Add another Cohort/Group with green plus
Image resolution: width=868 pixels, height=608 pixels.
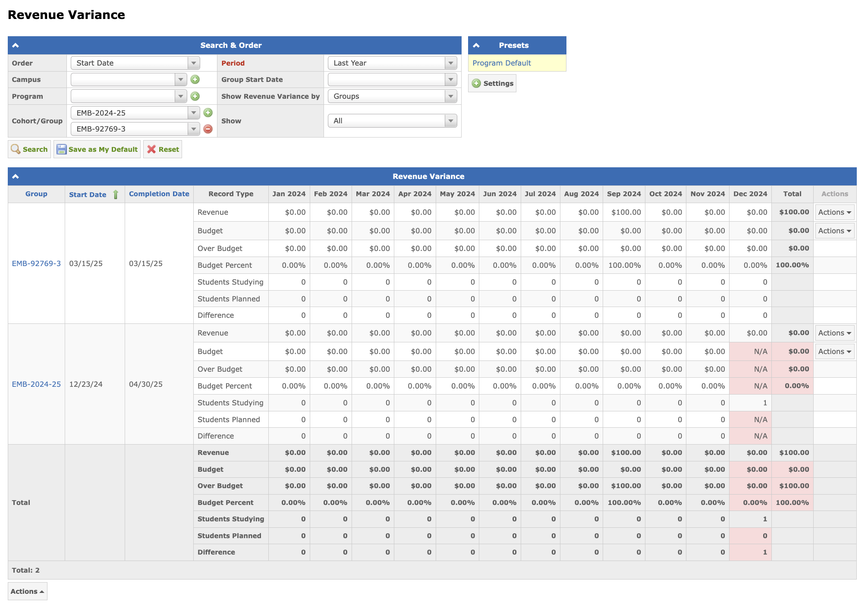[x=208, y=113]
